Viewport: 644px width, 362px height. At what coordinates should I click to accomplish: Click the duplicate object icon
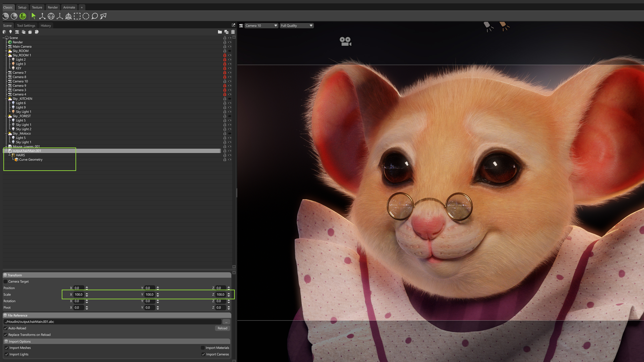pyautogui.click(x=226, y=32)
